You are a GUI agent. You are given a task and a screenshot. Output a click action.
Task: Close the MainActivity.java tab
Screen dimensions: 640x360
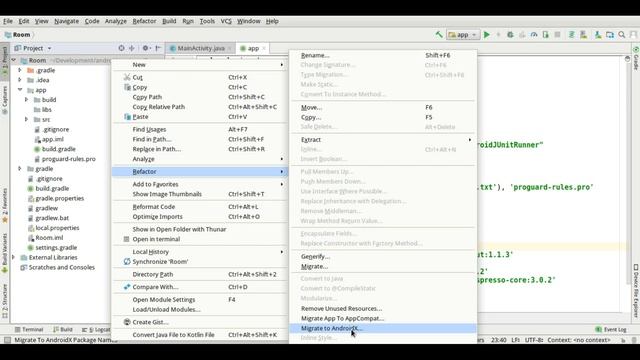(230, 48)
